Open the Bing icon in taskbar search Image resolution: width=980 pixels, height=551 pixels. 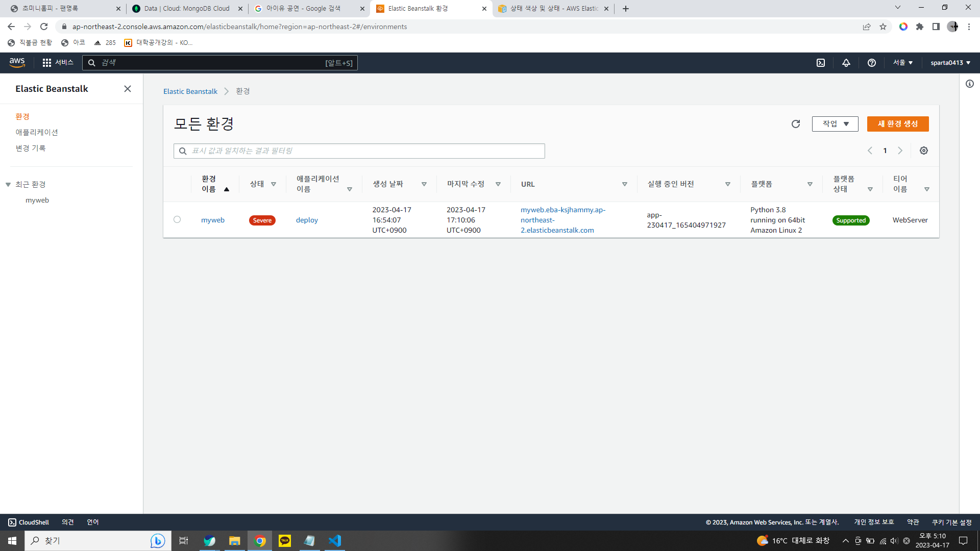point(158,541)
